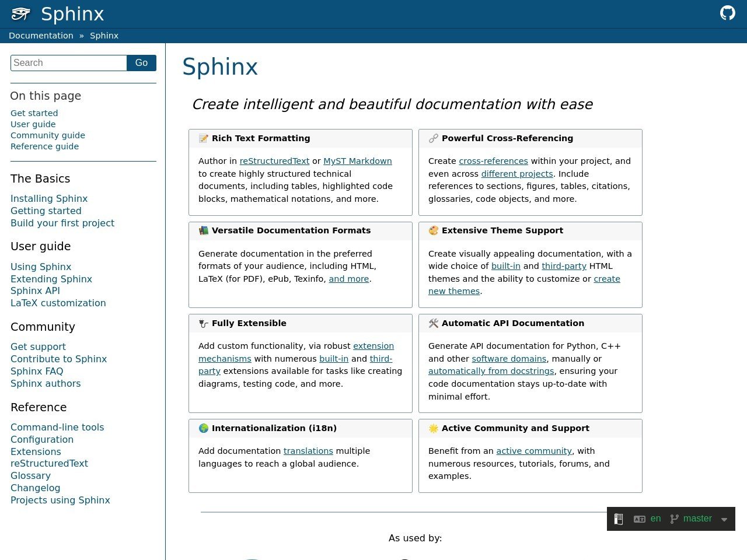Image resolution: width=747 pixels, height=560 pixels.
Task: Follow third-party themes link
Action: pyautogui.click(x=564, y=266)
